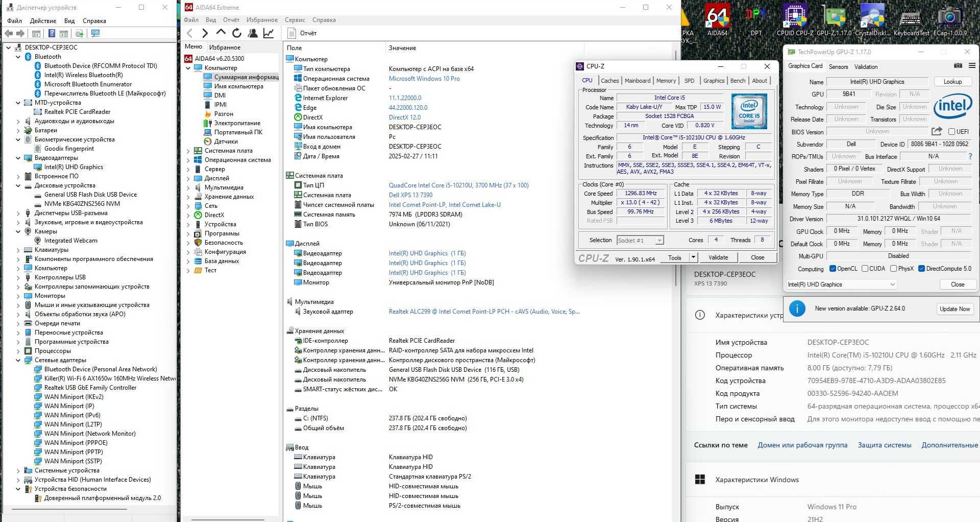The height and width of the screenshot is (522, 980).
Task: Click Validate button in CPU-Z
Action: 718,257
